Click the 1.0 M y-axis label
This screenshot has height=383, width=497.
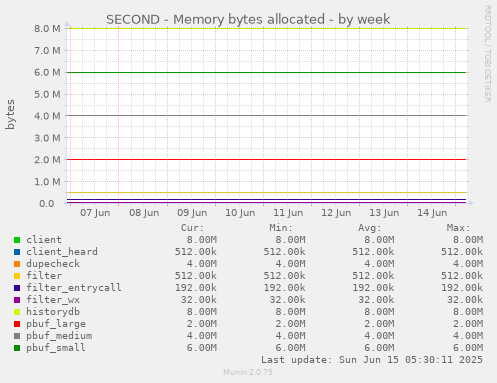coord(47,182)
